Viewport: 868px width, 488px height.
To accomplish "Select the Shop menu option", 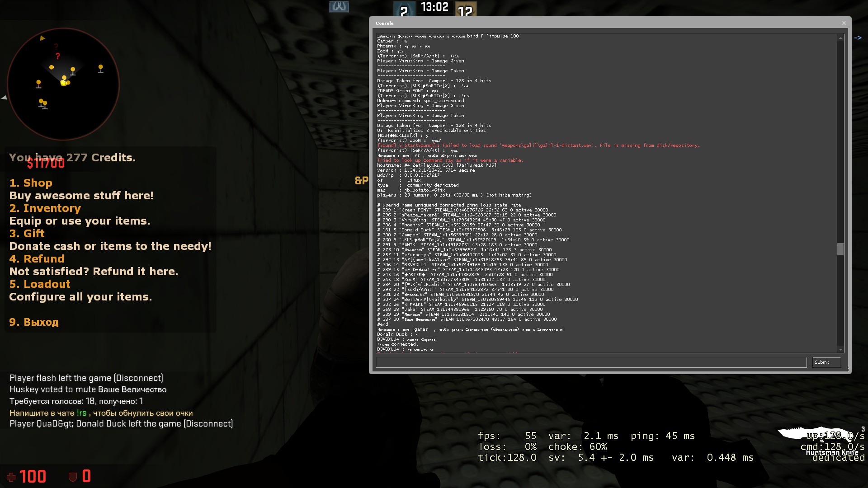I will 31,183.
